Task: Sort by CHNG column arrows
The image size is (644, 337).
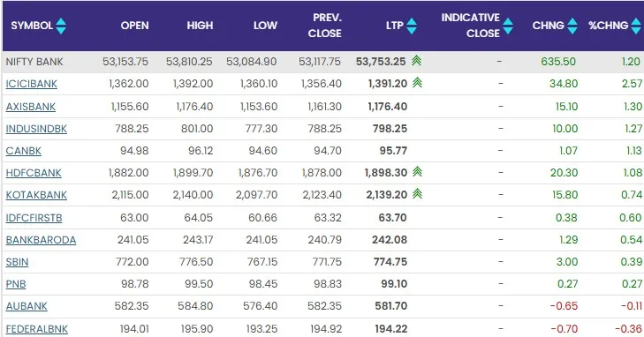Action: pyautogui.click(x=572, y=26)
